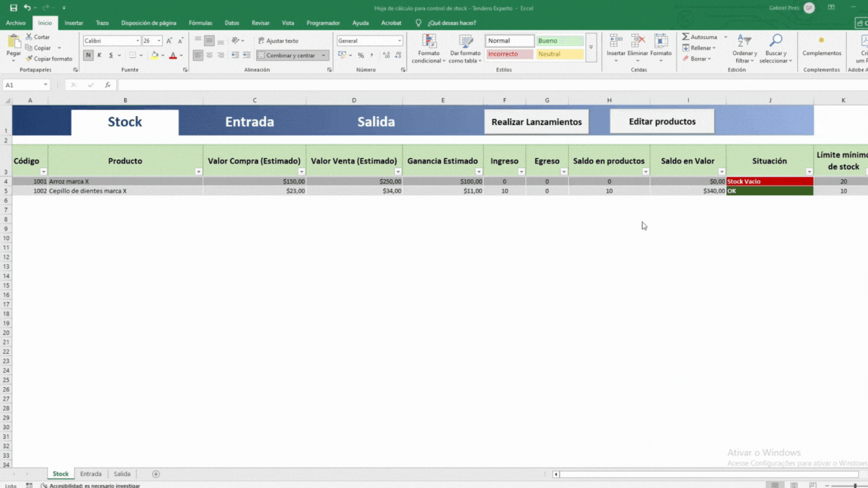Toggle bold N formatting
This screenshot has height=488, width=868.
pos(88,55)
